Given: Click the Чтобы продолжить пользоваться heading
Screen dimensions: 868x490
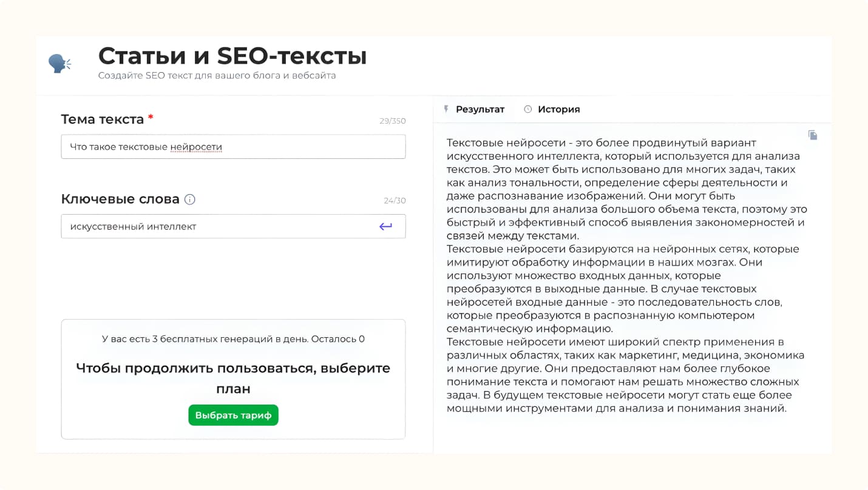Looking at the screenshot, I should click(233, 378).
